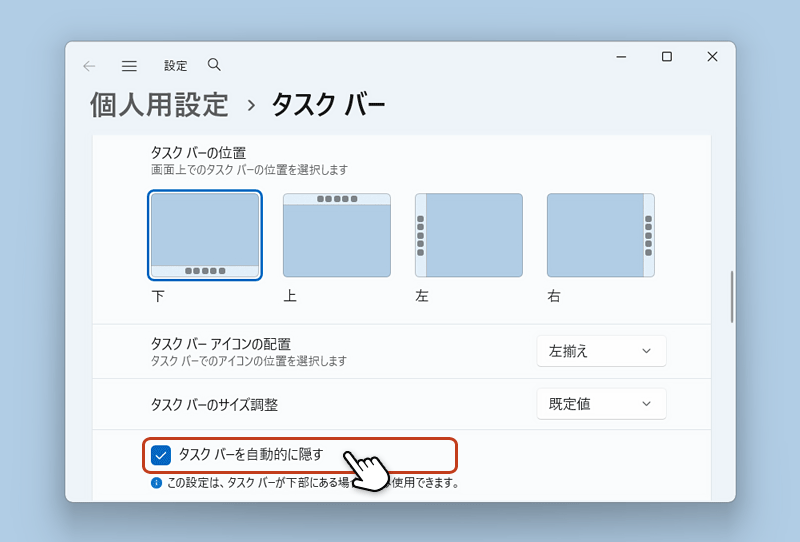The image size is (800, 542).
Task: Click 個人用設定 breadcrumb link
Action: coord(159,105)
